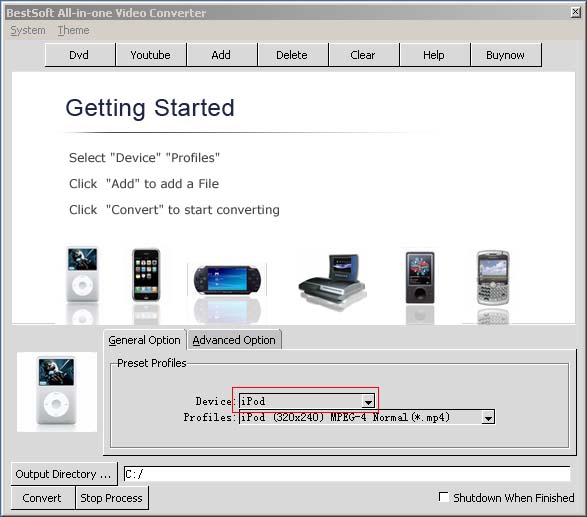The width and height of the screenshot is (587, 517).
Task: Open the Profiles dropdown arrow
Action: click(488, 417)
